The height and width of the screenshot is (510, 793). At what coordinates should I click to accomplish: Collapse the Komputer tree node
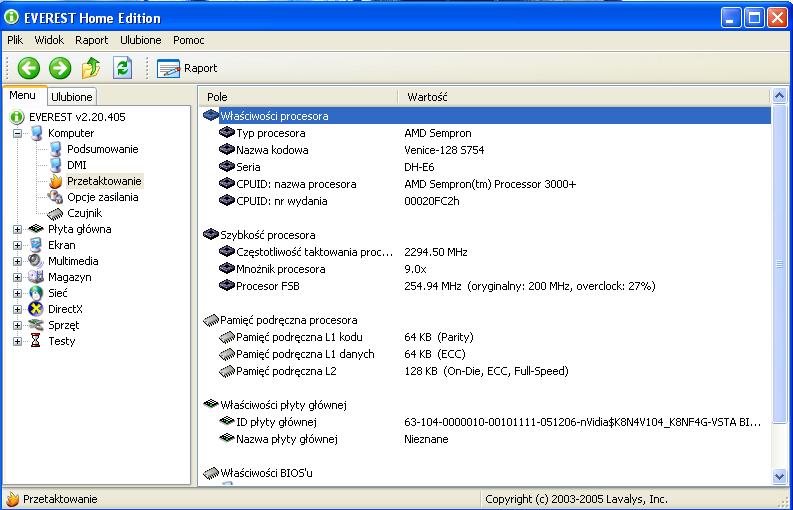point(17,133)
